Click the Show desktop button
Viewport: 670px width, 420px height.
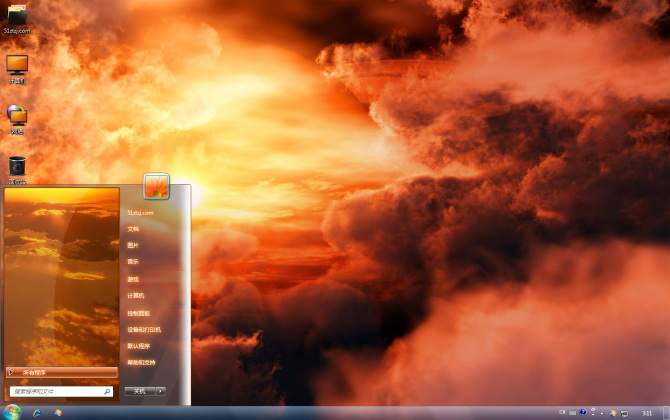[x=666, y=413]
